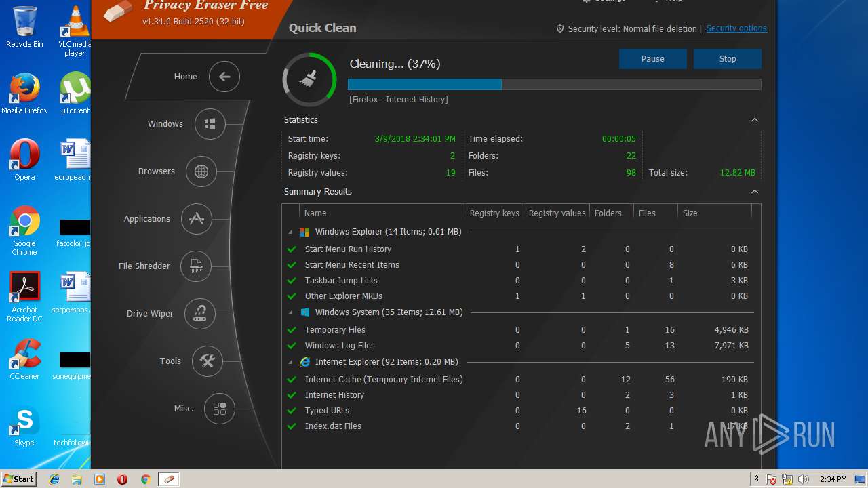Click the Taskbar Jump Lists checkmark
The image size is (868, 488).
(x=292, y=281)
